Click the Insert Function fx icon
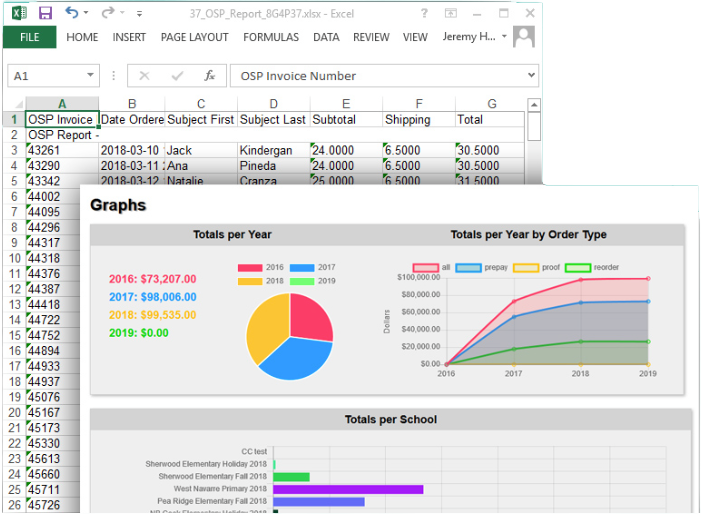Screen dimensions: 703x517 click(209, 76)
